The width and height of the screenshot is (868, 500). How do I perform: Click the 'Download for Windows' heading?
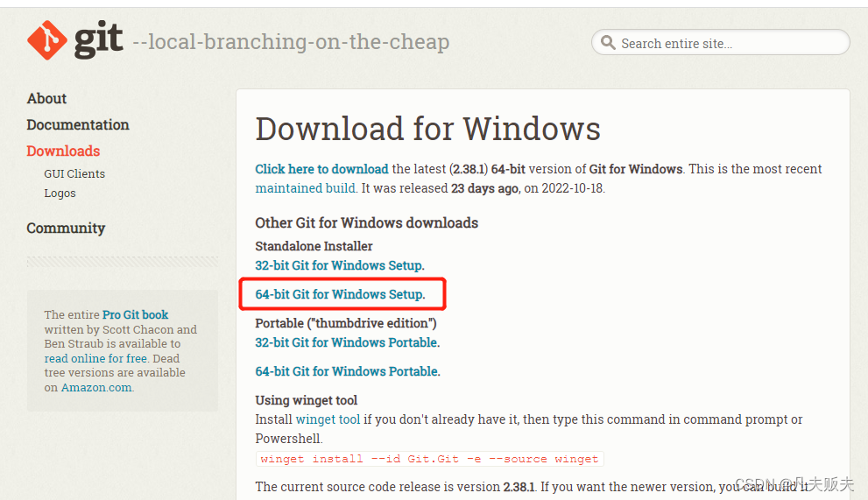(428, 129)
